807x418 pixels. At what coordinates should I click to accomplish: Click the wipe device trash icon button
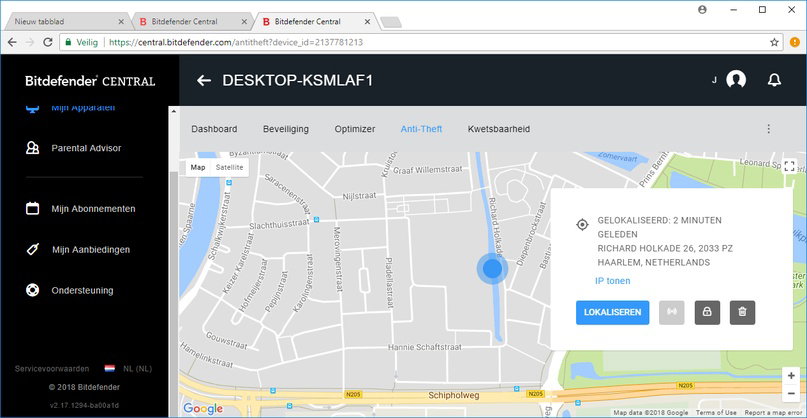742,312
